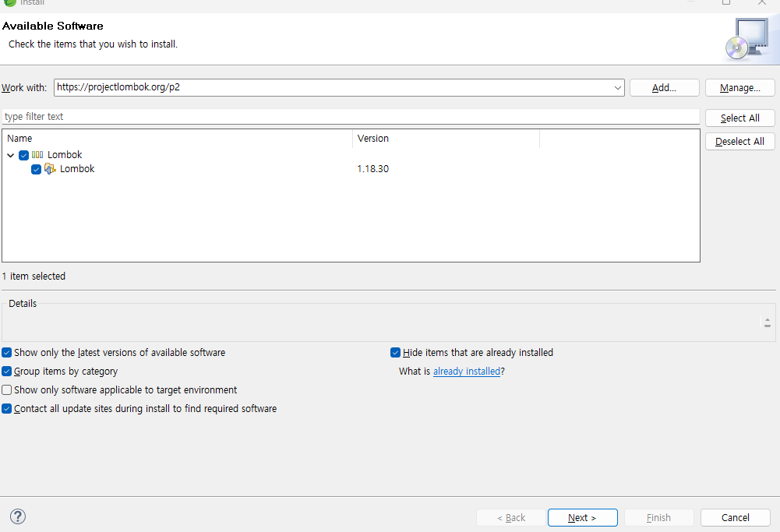Toggle Hide items that are already installed
The width and height of the screenshot is (780, 532).
tap(396, 353)
